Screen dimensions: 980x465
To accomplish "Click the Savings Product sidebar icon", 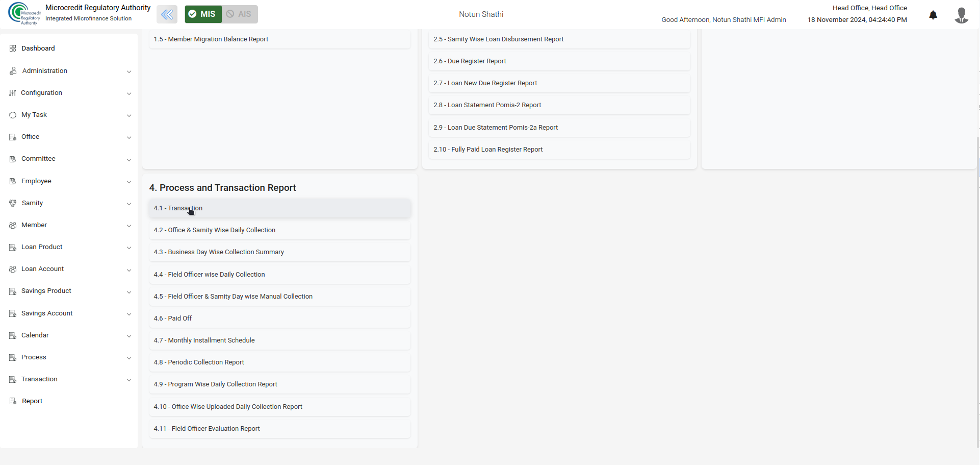I will click(x=13, y=291).
